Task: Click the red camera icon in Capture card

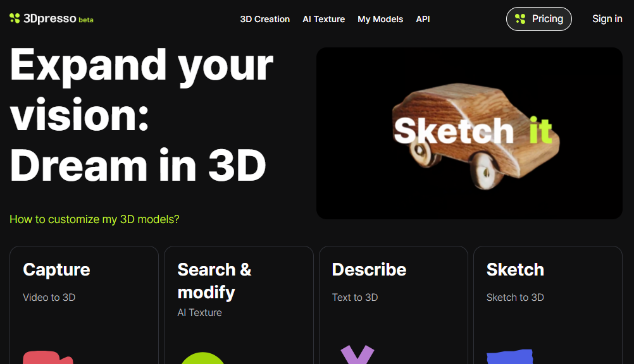Action: pos(47,358)
